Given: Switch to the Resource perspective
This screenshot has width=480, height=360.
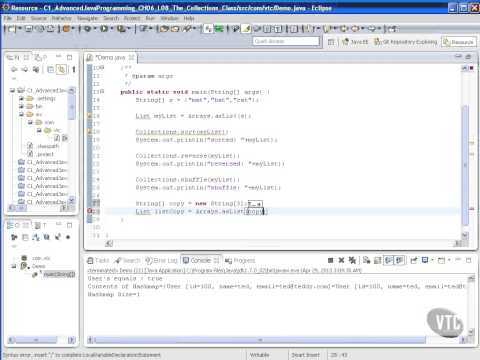Looking at the screenshot, I should point(459,42).
